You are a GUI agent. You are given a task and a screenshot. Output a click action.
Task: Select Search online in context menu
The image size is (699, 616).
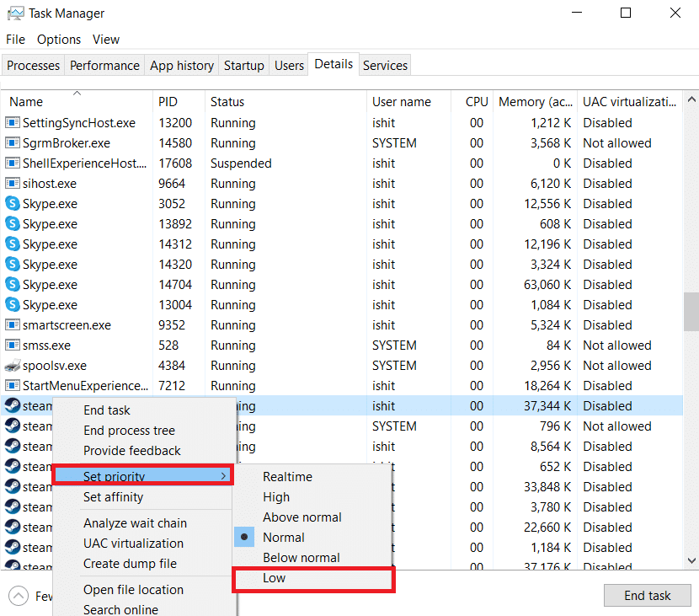coord(143,609)
